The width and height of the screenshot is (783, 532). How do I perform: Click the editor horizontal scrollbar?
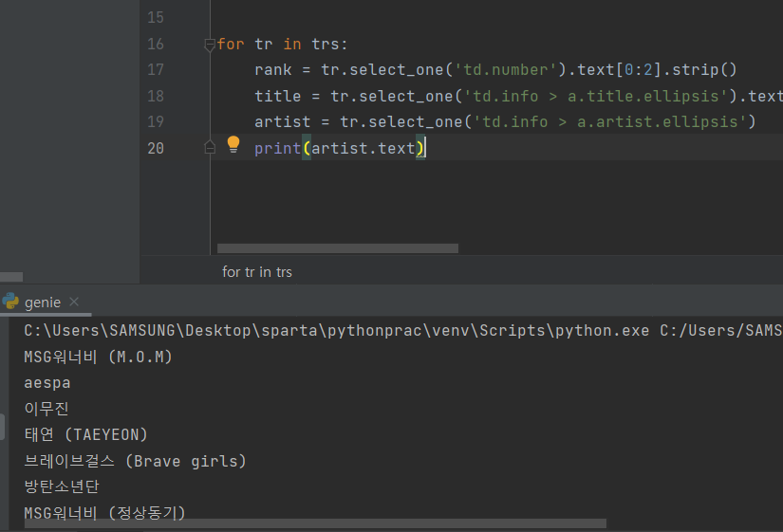tap(338, 248)
